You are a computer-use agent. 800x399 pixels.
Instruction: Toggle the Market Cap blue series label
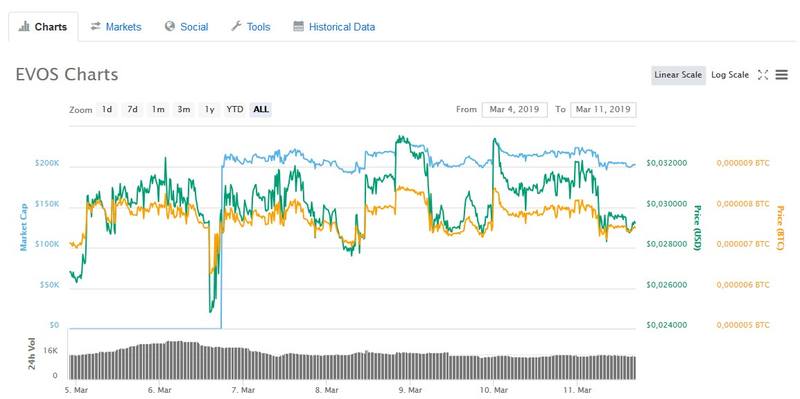[x=23, y=226]
